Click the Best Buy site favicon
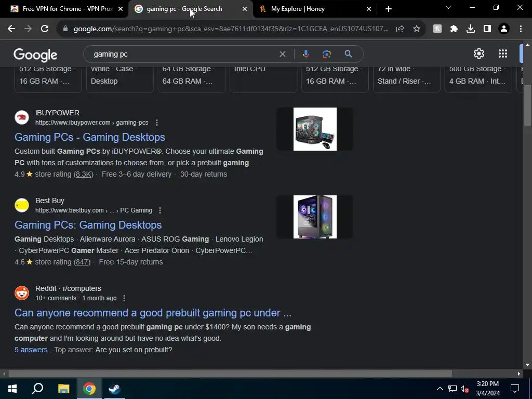 click(x=22, y=205)
